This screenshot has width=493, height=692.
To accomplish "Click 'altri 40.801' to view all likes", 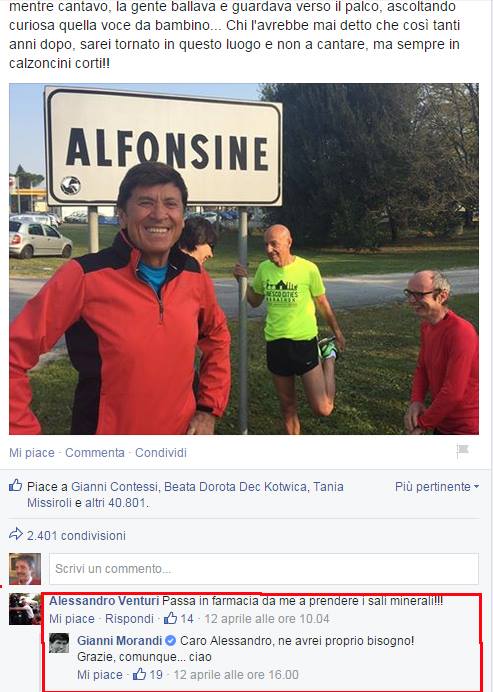I will 115,503.
